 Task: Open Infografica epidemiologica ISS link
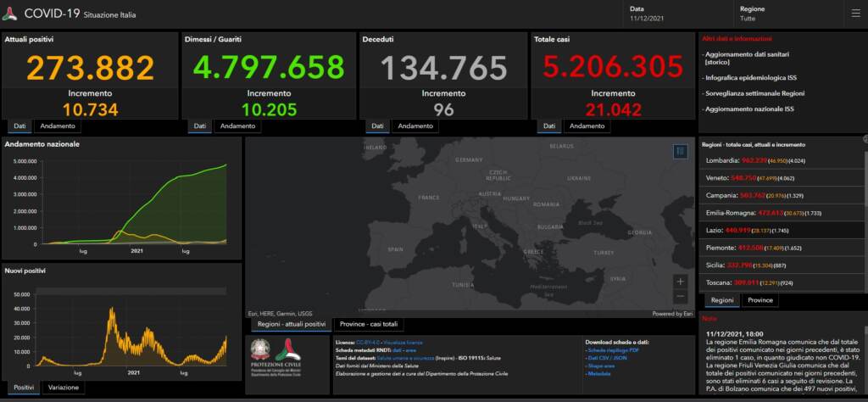[749, 77]
